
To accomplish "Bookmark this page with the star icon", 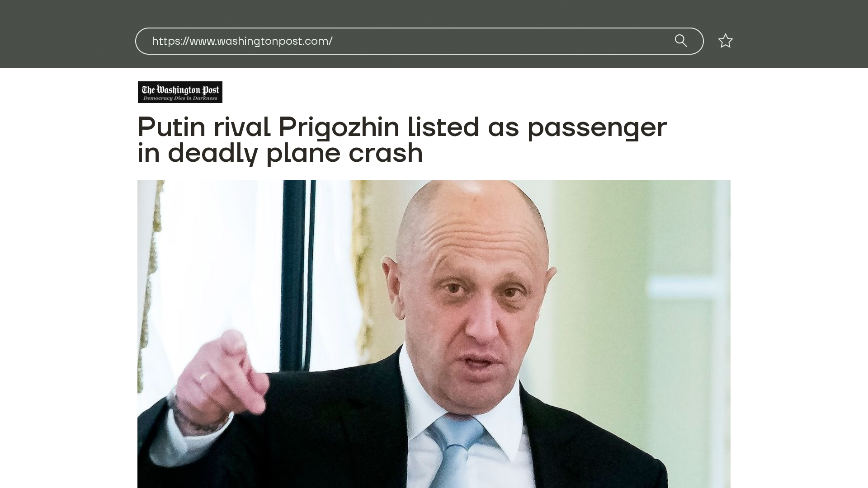I will point(725,41).
